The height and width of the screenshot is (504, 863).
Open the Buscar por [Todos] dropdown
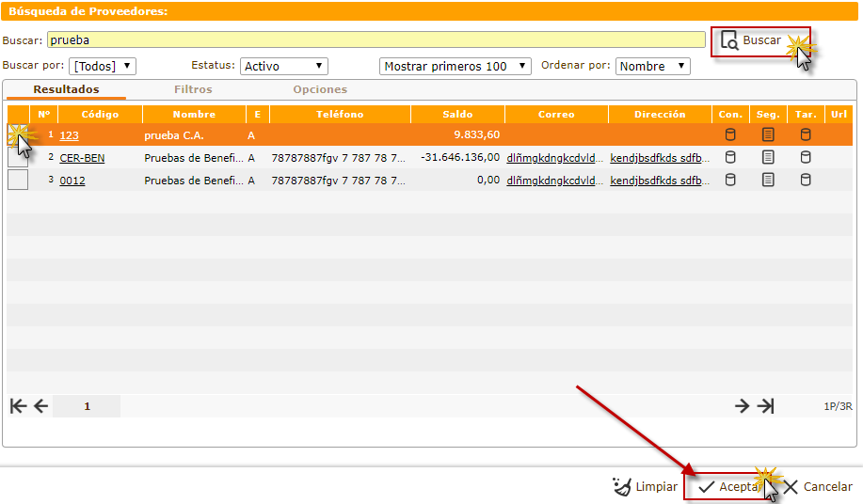coord(103,66)
